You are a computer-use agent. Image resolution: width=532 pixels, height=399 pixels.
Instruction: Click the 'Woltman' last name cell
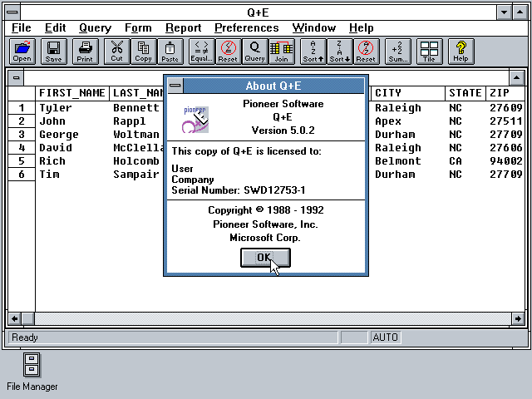(136, 135)
